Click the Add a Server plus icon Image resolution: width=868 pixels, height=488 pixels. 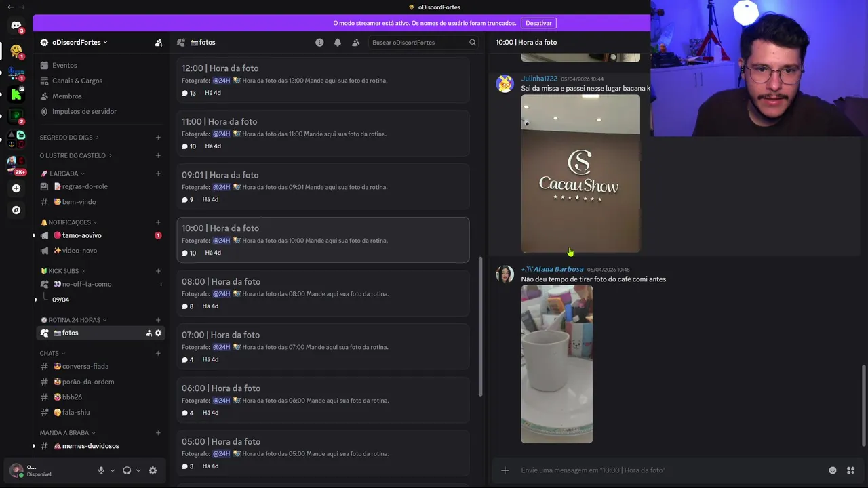pos(16,188)
